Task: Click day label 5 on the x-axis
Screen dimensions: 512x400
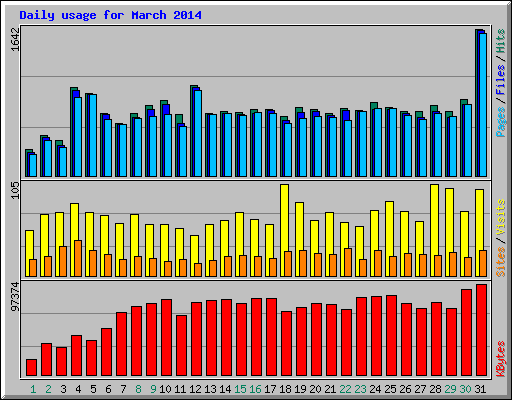Action: click(93, 389)
